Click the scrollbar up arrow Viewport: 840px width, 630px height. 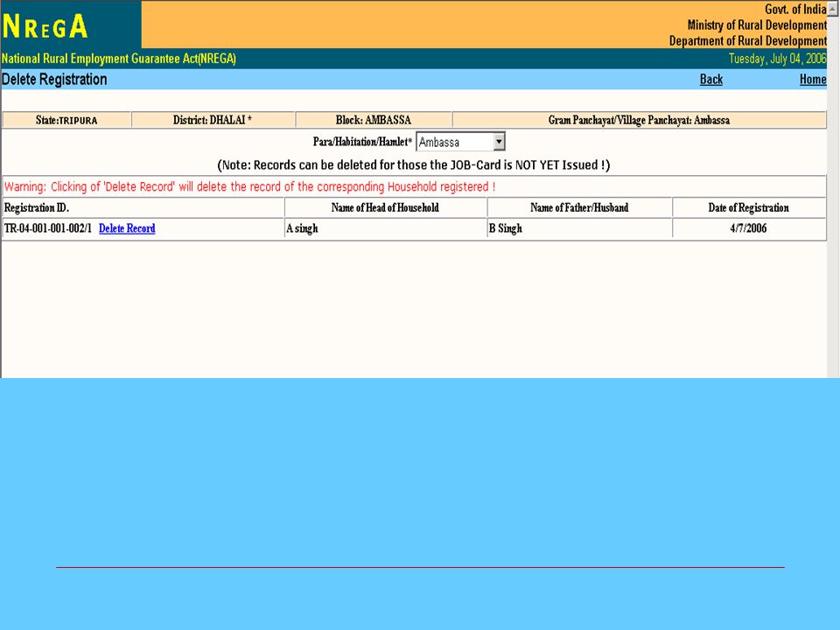(833, 7)
